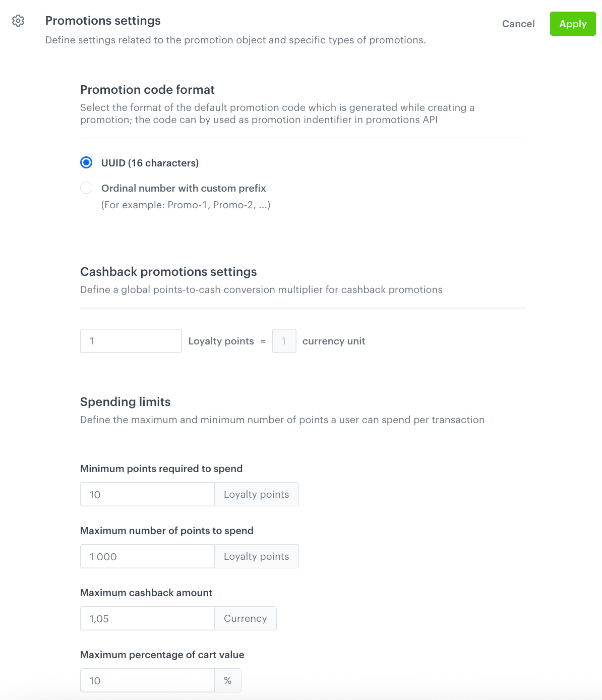Select the equals sign between conversion fields
602x700 pixels.
(x=263, y=341)
